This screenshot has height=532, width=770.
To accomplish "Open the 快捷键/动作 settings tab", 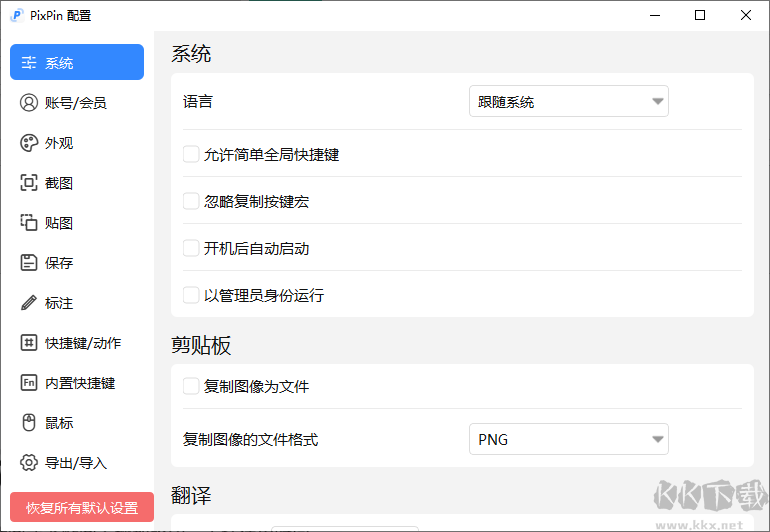I will point(77,342).
